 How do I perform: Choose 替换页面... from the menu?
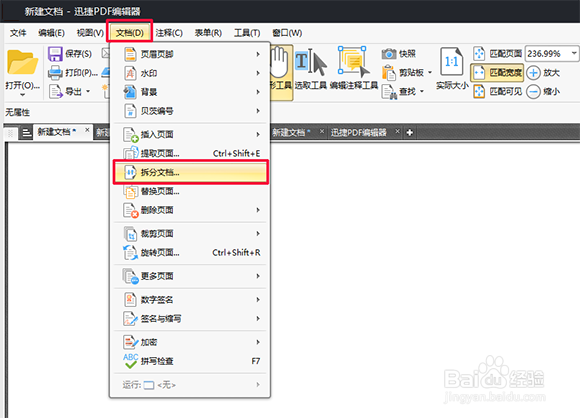click(x=191, y=191)
